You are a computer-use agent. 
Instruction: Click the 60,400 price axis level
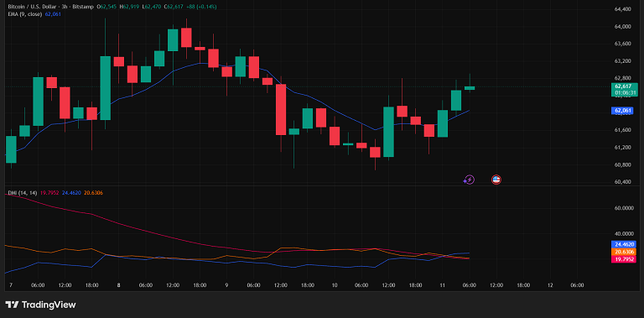click(x=623, y=181)
